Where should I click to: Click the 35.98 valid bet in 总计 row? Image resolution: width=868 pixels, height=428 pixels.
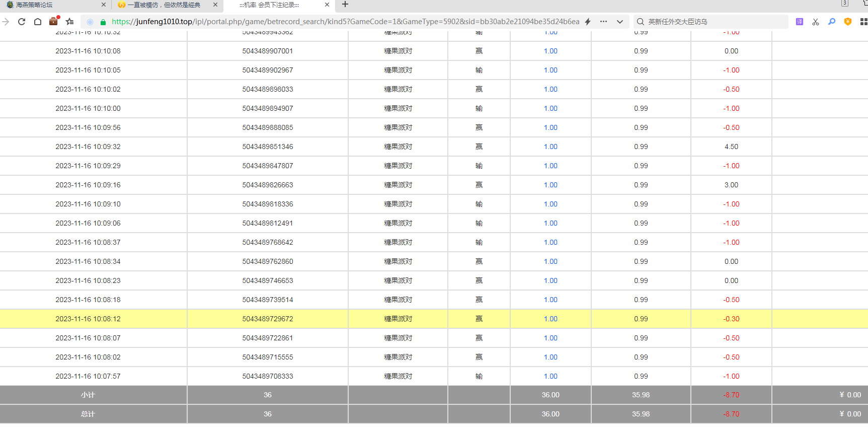[x=641, y=414]
